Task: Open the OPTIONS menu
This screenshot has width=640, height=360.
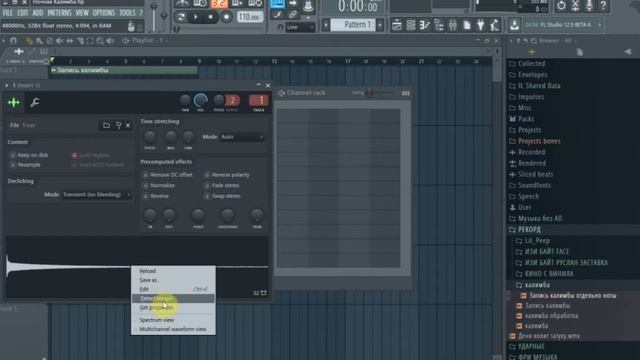Action: click(104, 13)
